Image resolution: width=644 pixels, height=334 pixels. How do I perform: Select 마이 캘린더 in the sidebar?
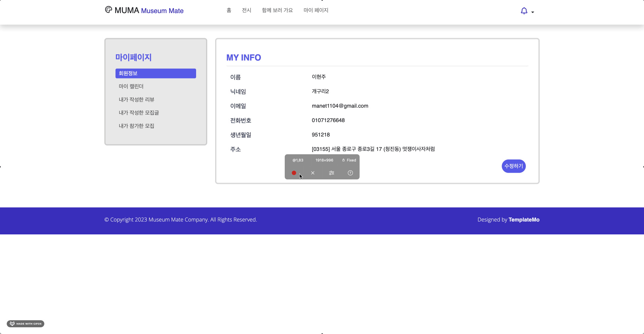(131, 86)
